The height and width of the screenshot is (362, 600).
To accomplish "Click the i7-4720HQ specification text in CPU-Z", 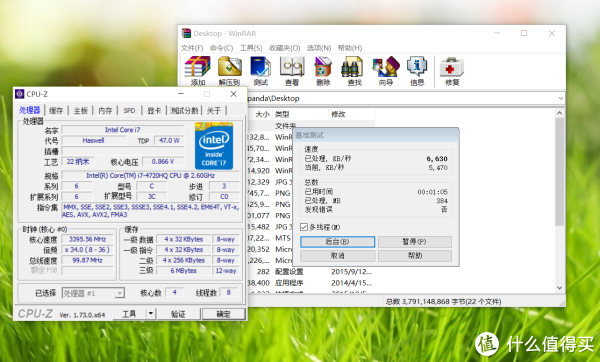I will (x=150, y=176).
